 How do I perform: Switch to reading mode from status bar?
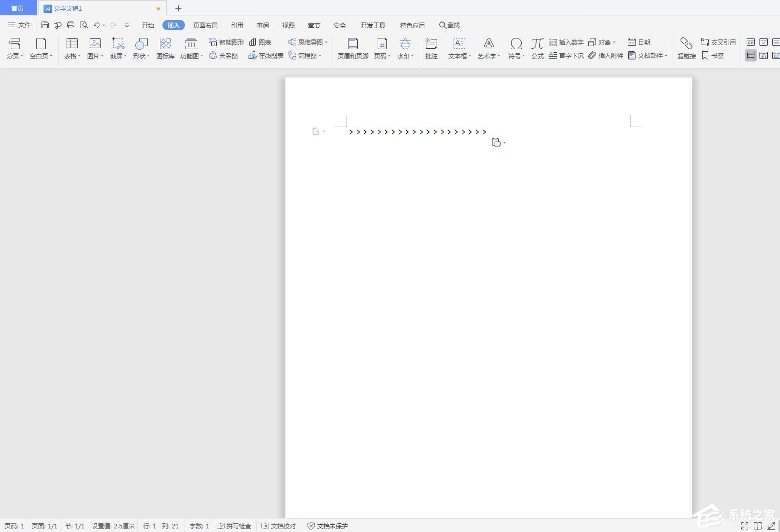757,526
